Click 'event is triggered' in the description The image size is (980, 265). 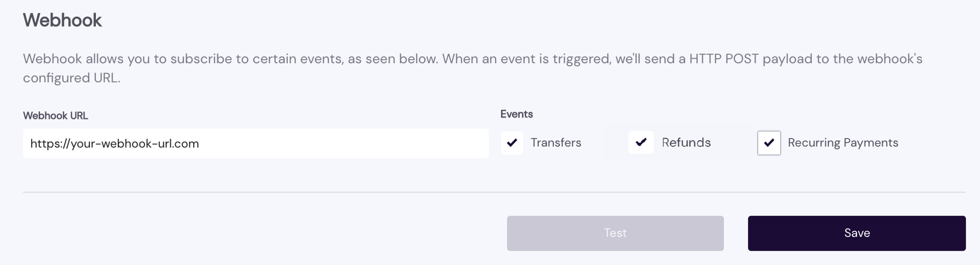tap(555, 59)
